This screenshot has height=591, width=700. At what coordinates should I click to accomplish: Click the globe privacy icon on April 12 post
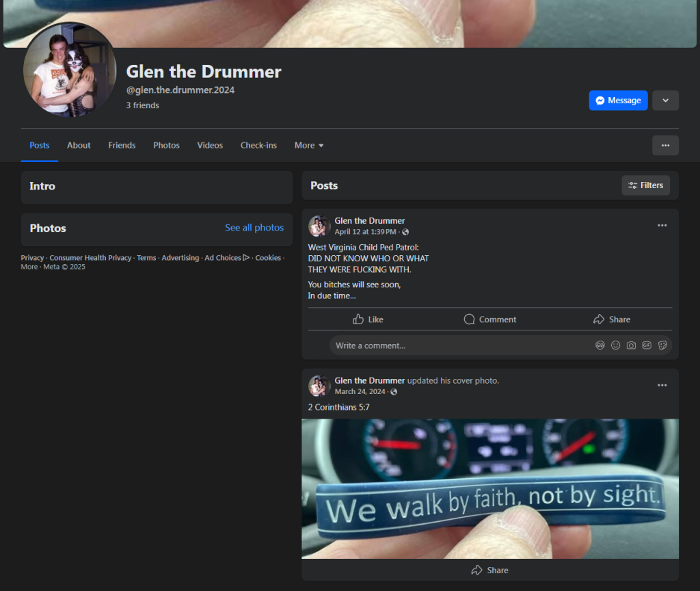(405, 232)
